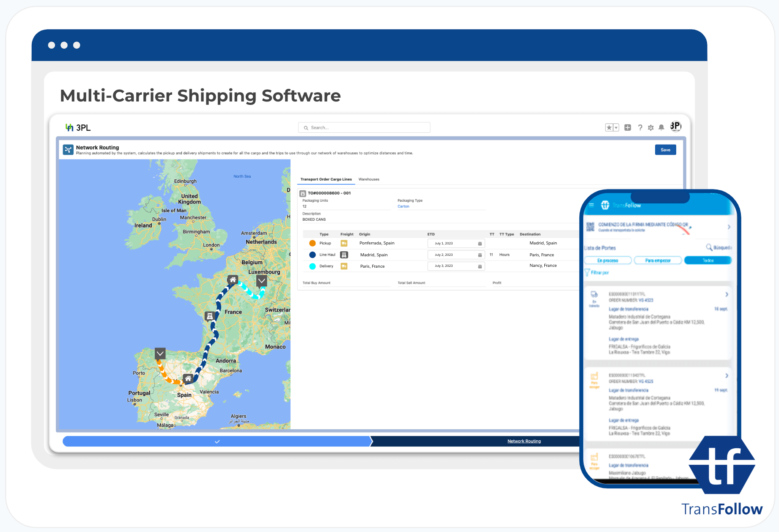
Task: Open calendar picker for July 1, 2023
Action: (x=480, y=244)
